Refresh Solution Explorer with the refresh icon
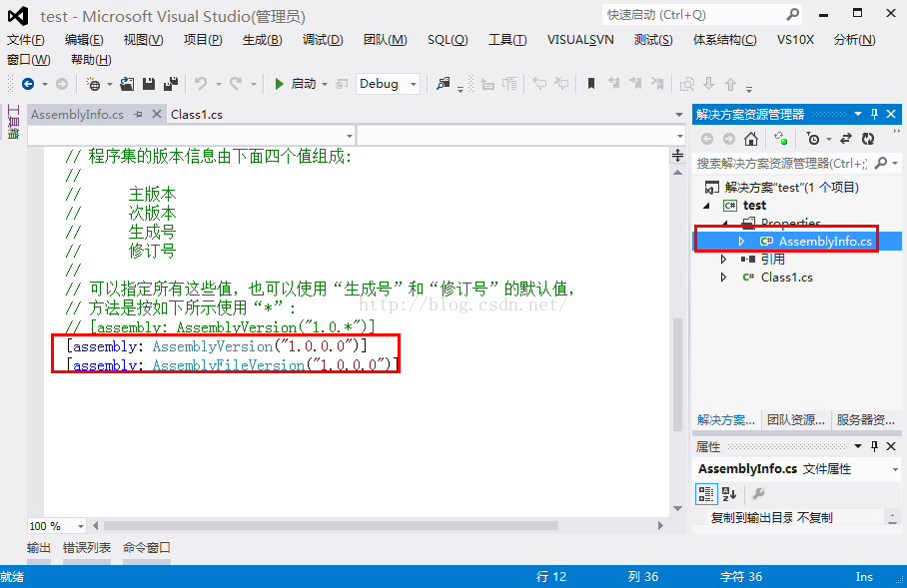Image resolution: width=907 pixels, height=588 pixels. pos(868,139)
